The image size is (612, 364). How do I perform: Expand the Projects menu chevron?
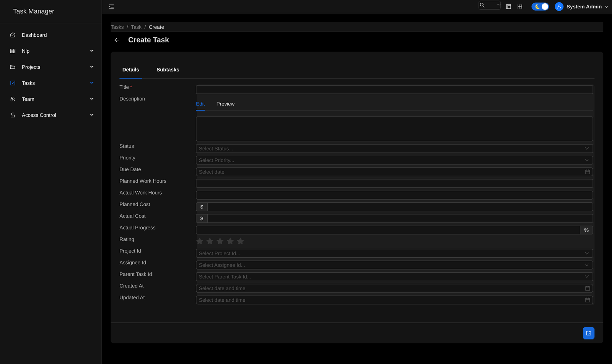(x=92, y=67)
